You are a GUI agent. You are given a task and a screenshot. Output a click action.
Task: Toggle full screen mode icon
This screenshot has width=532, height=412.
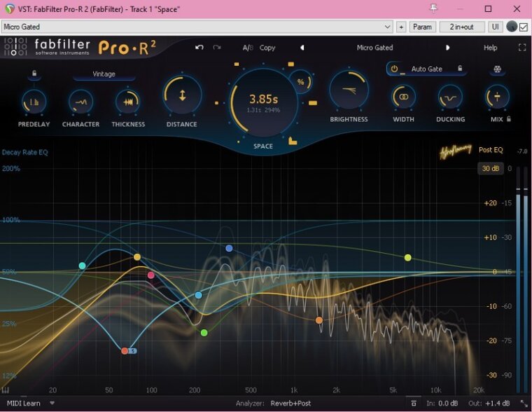pos(521,48)
